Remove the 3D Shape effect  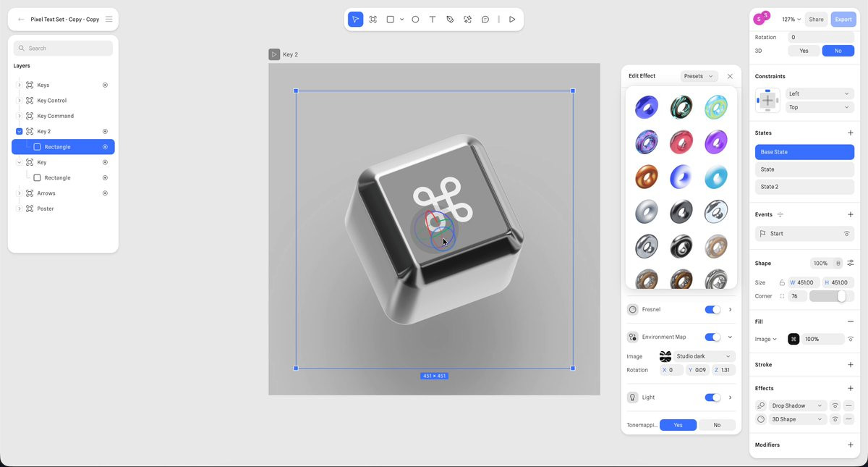tap(849, 419)
